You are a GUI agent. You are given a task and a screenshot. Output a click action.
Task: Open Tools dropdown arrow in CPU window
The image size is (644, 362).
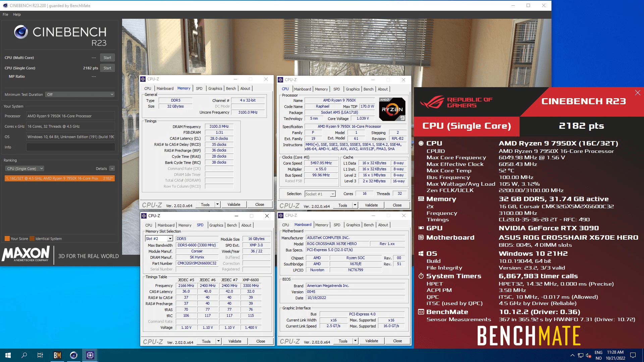pos(355,205)
